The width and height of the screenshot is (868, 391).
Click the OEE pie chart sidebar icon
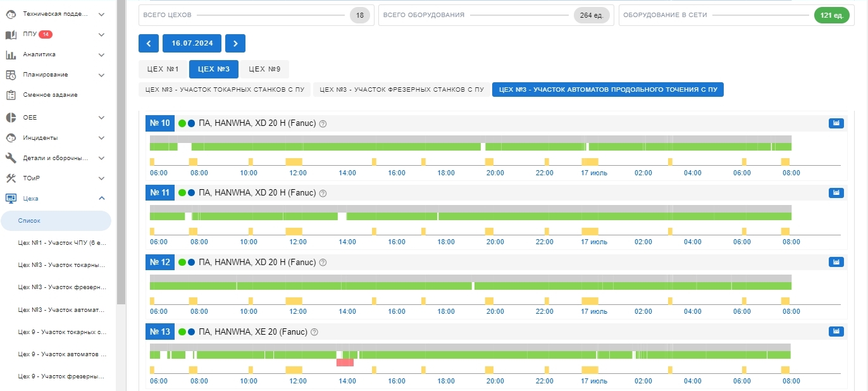pyautogui.click(x=11, y=118)
